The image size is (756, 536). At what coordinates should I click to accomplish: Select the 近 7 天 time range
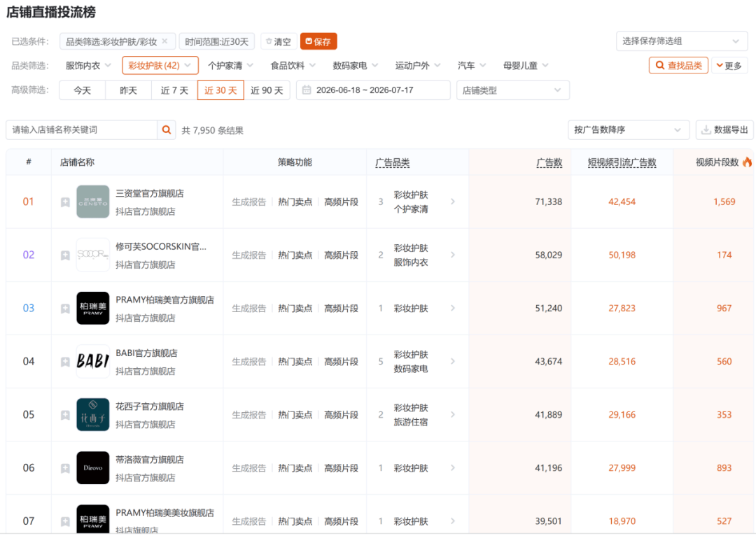pos(174,90)
